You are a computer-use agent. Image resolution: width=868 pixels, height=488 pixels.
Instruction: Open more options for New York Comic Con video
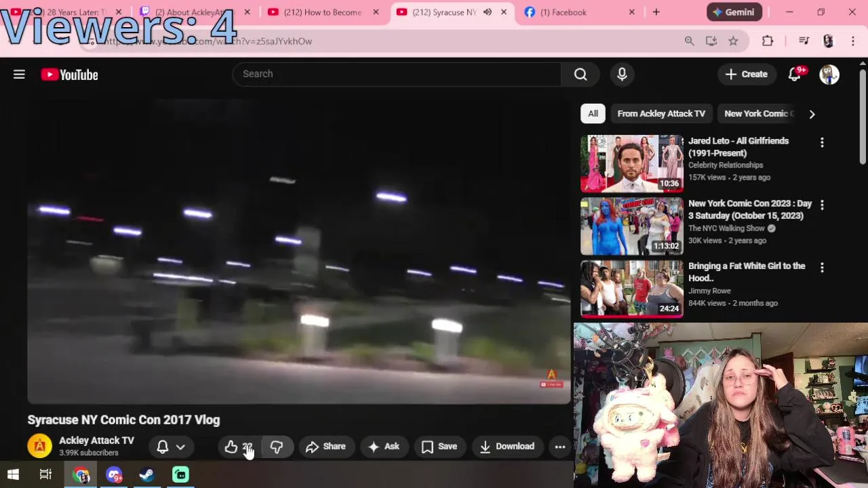click(822, 205)
